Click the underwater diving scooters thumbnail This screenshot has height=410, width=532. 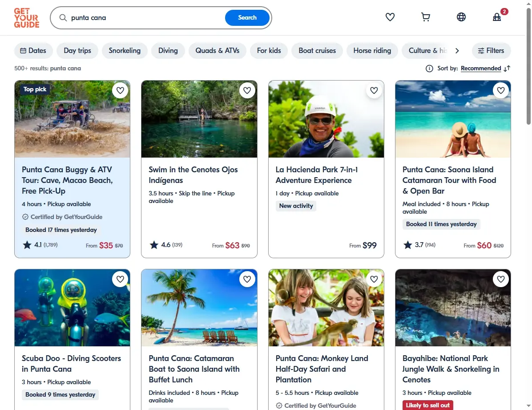72,308
